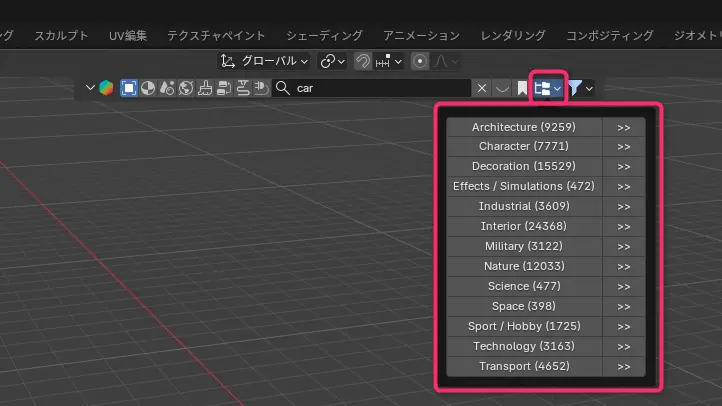Click the magnifier search icon
The width and height of the screenshot is (722, 406).
(283, 88)
